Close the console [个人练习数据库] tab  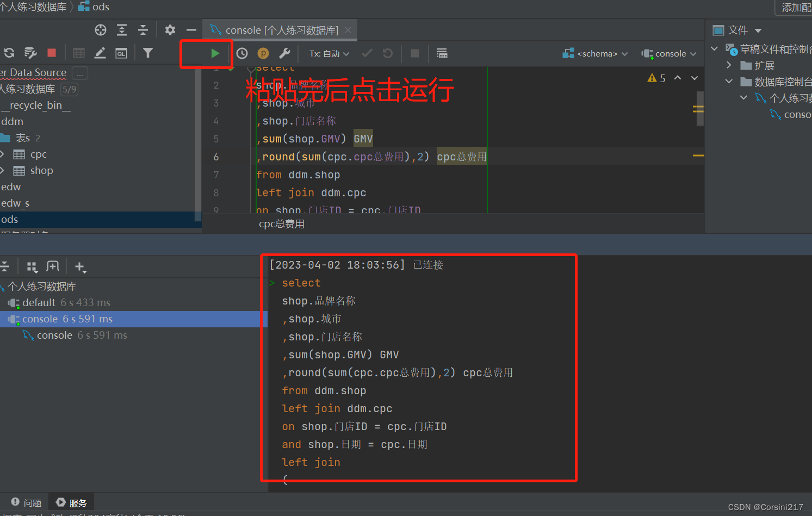click(348, 30)
